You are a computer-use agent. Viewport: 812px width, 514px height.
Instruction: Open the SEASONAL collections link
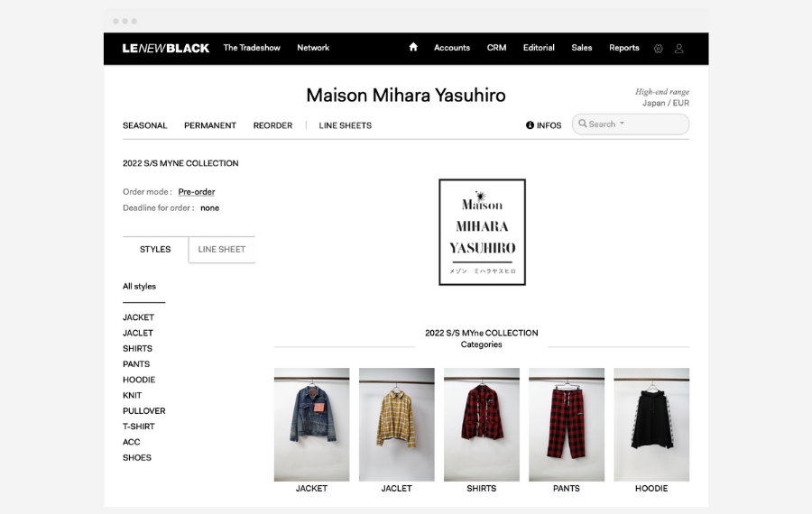[x=145, y=125]
